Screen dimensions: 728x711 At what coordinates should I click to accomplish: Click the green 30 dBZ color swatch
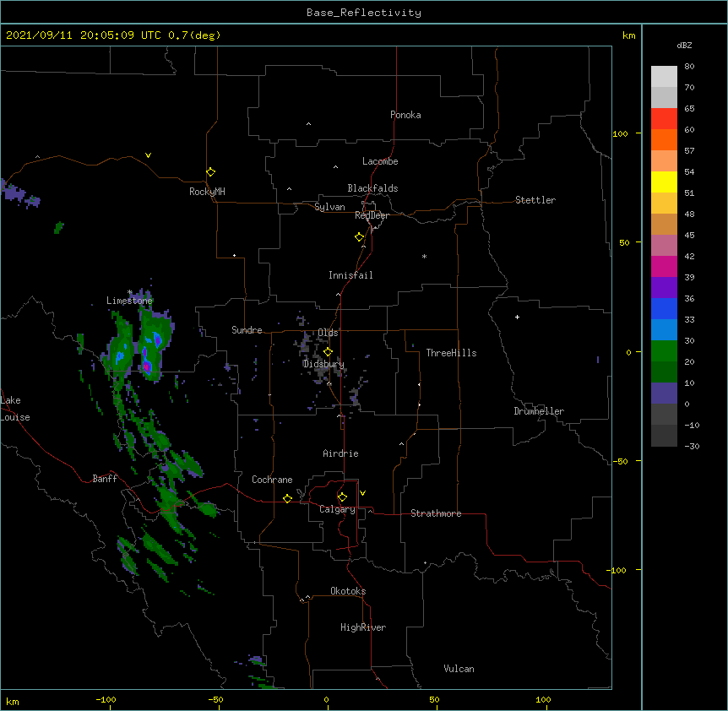(x=664, y=351)
